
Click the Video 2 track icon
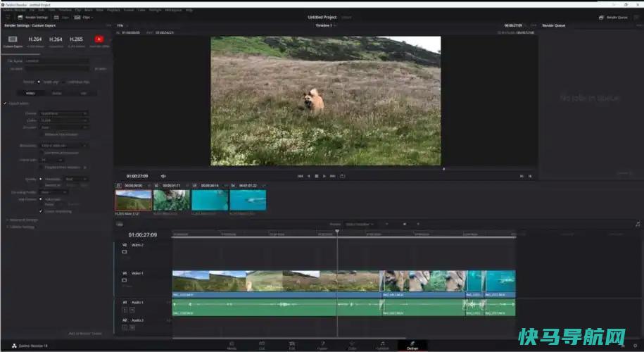coord(125,252)
